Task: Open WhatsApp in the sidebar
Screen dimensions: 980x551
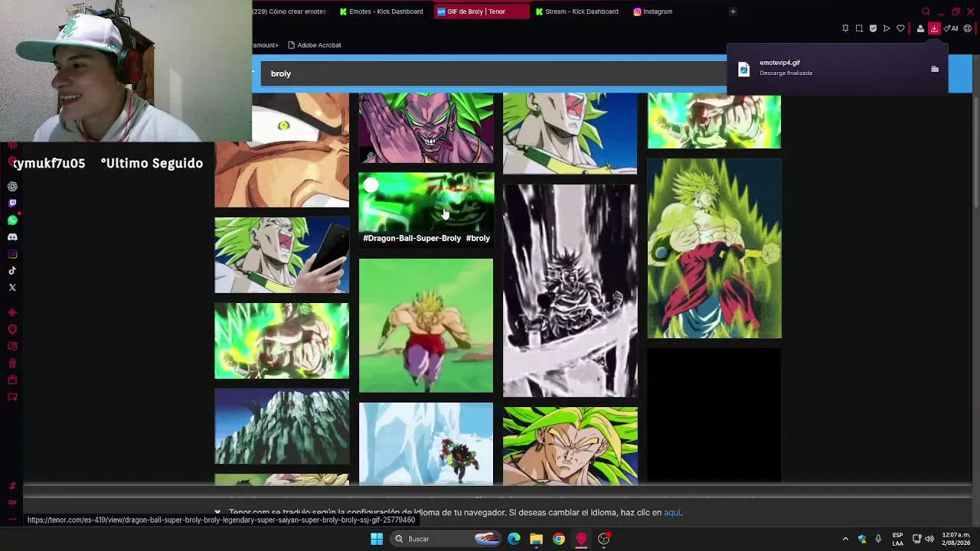Action: coord(12,220)
